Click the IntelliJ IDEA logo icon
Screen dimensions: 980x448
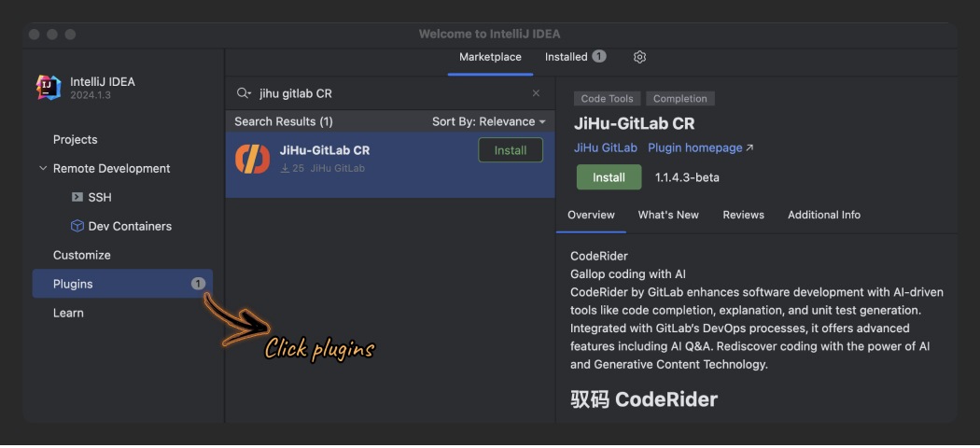tap(49, 88)
